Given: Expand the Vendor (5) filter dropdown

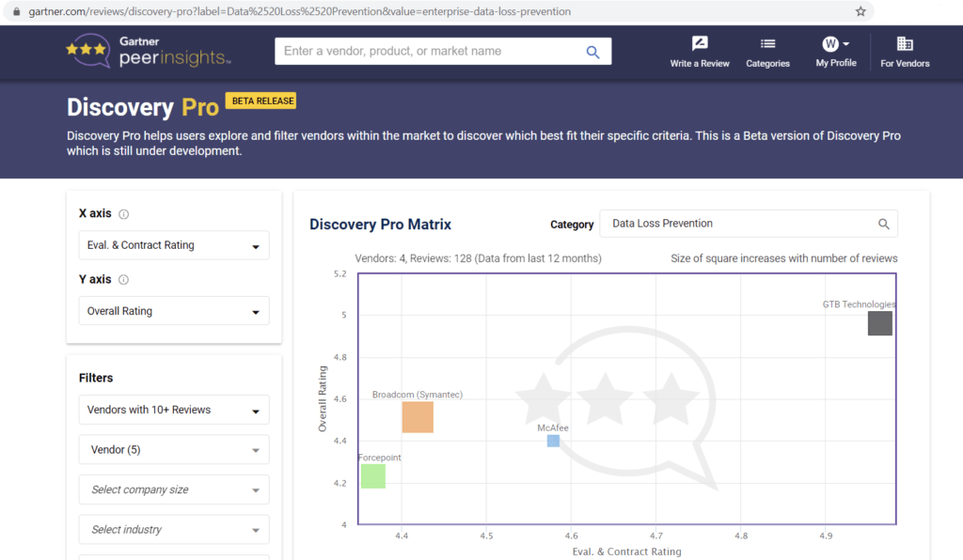Looking at the screenshot, I should point(174,449).
